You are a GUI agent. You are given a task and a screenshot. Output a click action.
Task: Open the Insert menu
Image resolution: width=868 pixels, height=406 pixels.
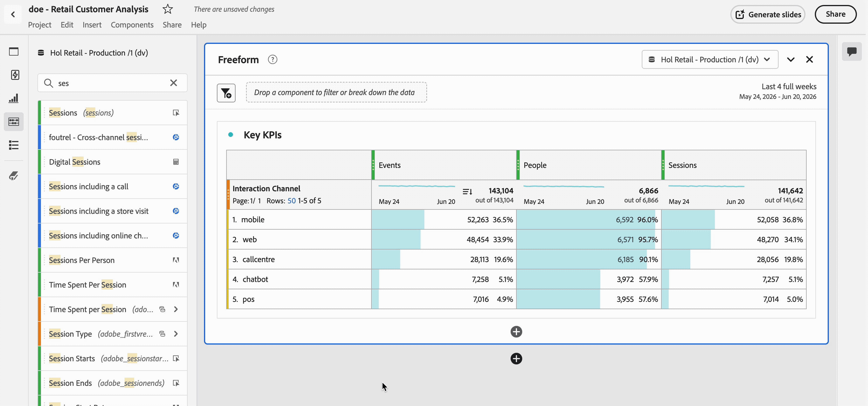click(x=92, y=25)
